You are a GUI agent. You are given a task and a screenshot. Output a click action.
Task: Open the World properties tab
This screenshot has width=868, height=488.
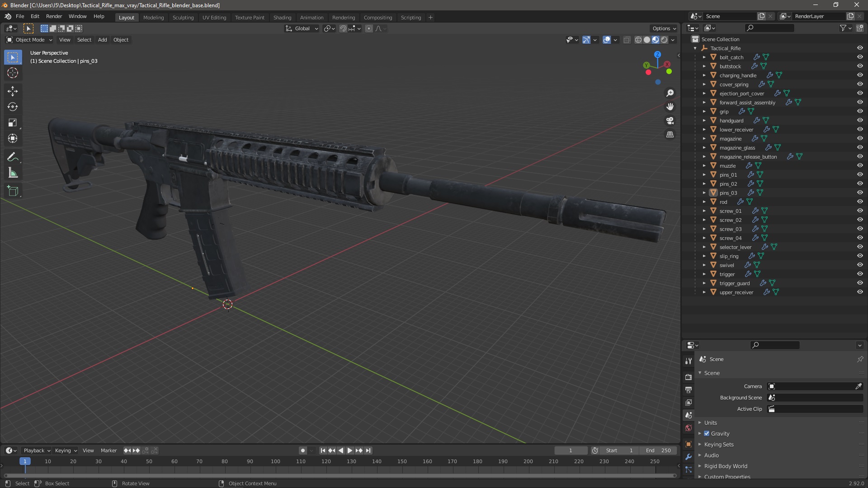(x=689, y=428)
